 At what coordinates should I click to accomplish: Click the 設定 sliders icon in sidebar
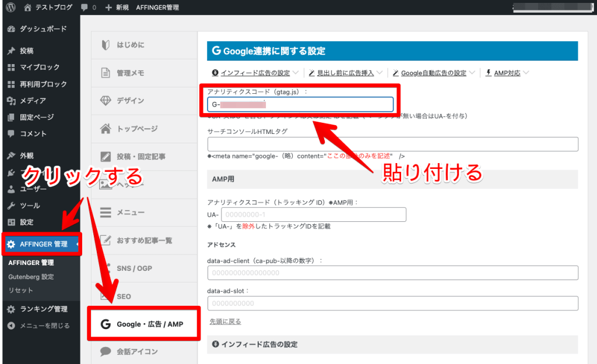click(11, 222)
